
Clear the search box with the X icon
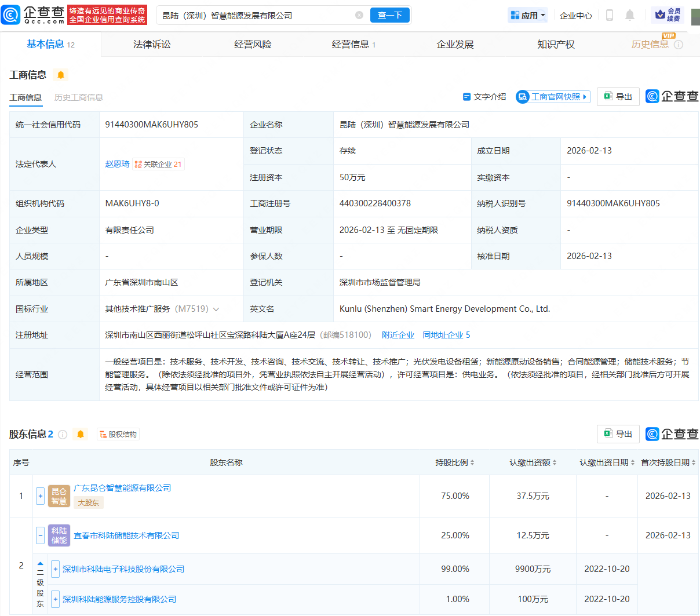coord(359,16)
